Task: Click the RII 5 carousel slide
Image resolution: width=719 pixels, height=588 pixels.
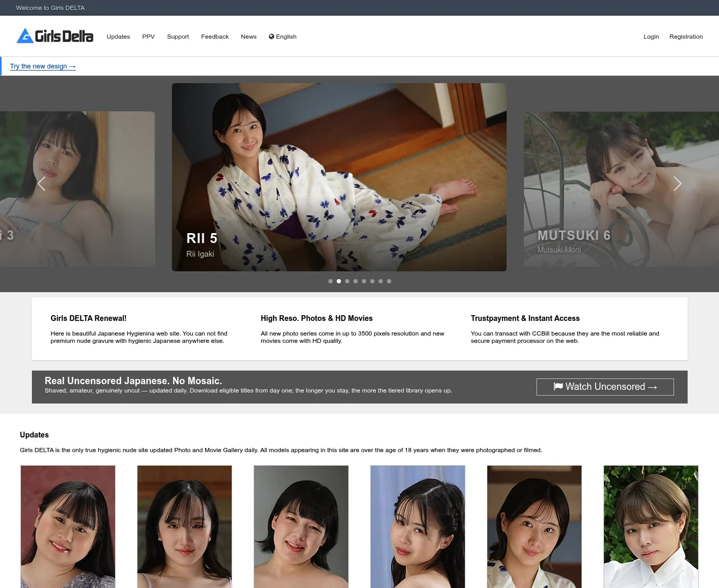Action: coord(339,177)
